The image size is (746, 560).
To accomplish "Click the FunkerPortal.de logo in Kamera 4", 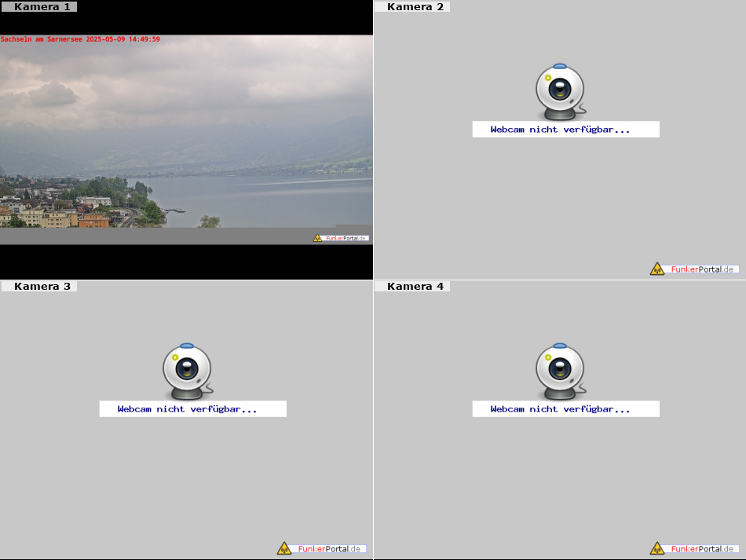I will 695,548.
